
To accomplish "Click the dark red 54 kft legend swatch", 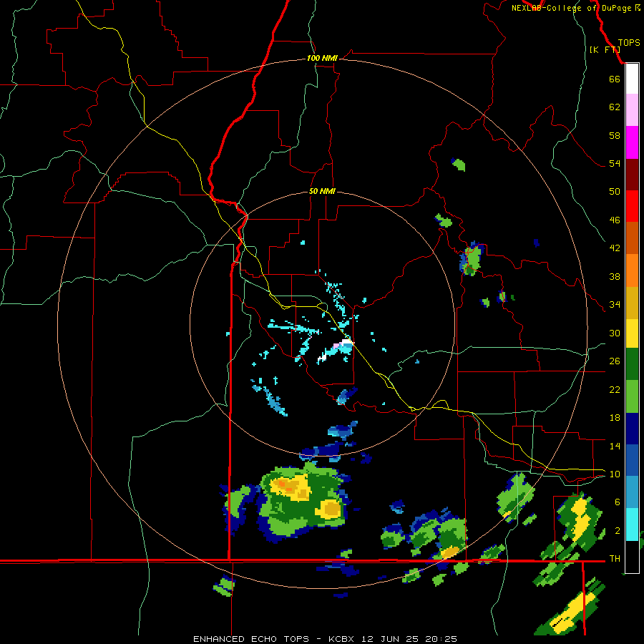I will tap(632, 175).
